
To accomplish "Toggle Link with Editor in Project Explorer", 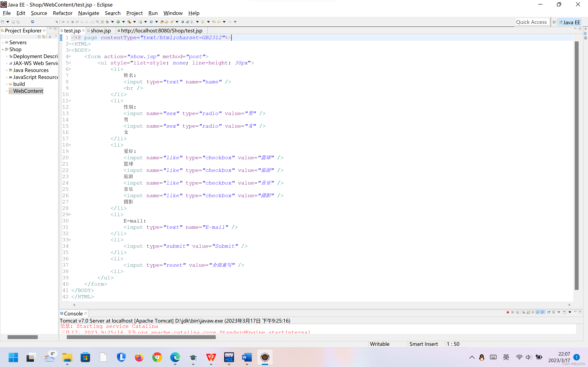I will (x=44, y=37).
